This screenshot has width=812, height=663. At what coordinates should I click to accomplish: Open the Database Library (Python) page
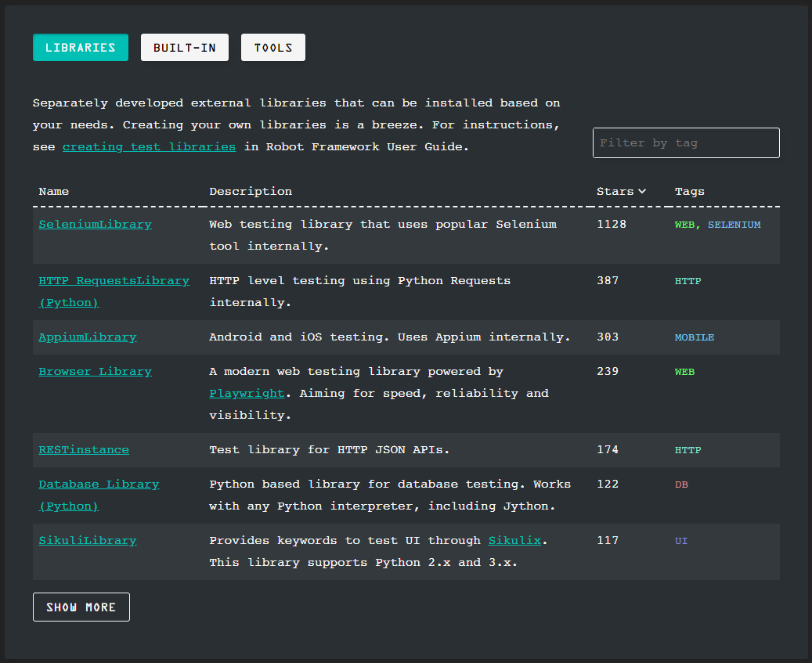99,484
